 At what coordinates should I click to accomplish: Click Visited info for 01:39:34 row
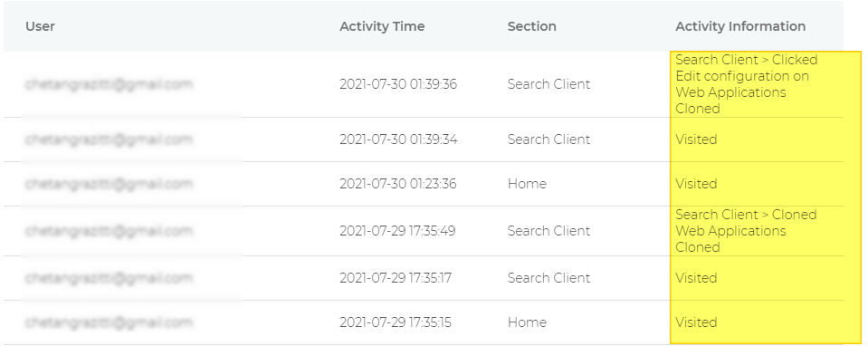pos(696,139)
